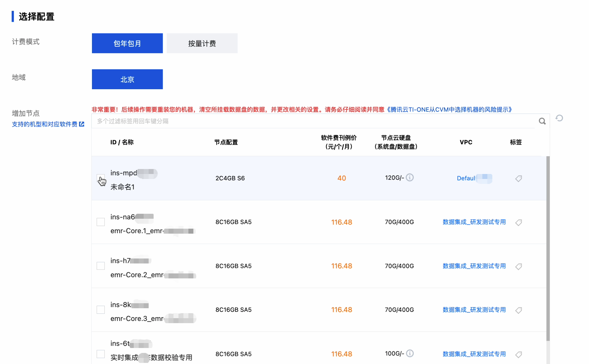589x364 pixels.
Task: Click info icon beside 120G/- disk
Action: pos(410,177)
